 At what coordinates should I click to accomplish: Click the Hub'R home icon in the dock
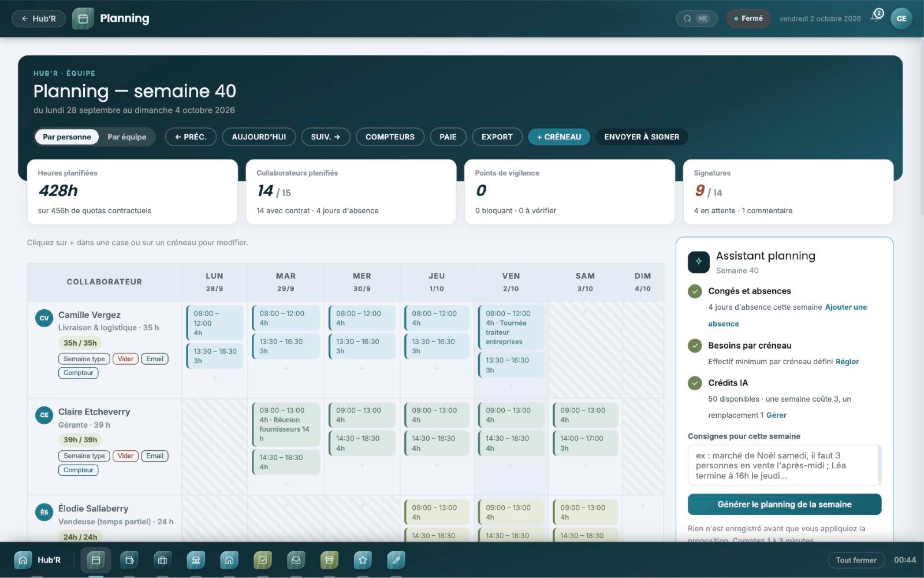click(23, 560)
